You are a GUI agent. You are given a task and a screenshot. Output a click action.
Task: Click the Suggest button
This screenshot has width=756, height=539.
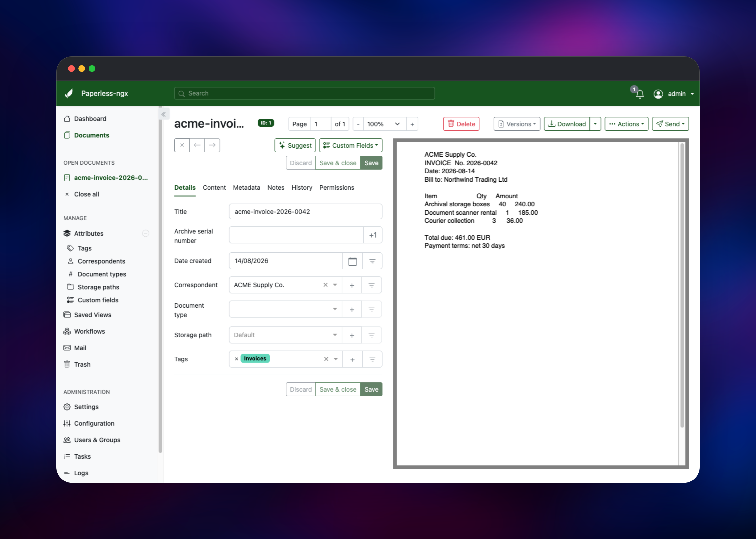[295, 145]
